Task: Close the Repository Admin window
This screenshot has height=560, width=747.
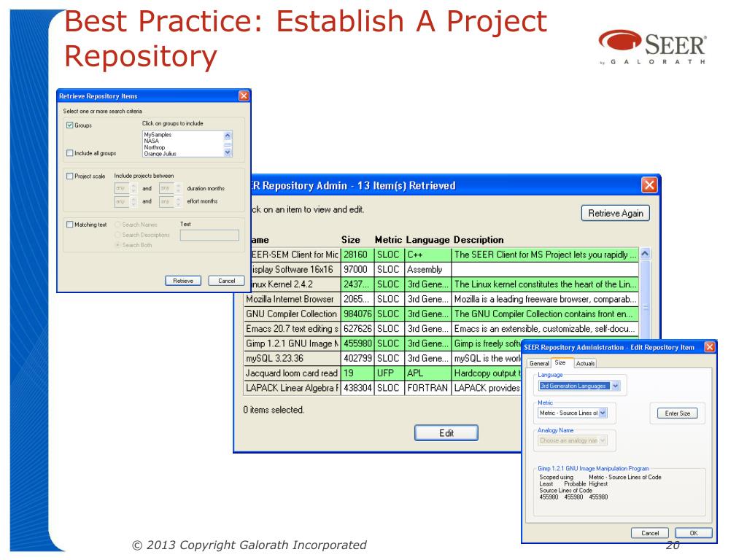Action: point(649,184)
